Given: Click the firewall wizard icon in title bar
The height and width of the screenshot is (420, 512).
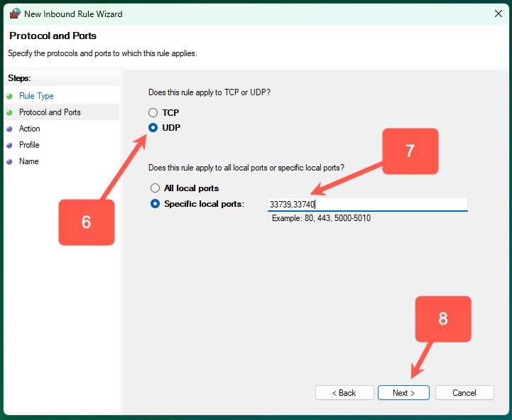Looking at the screenshot, I should pyautogui.click(x=14, y=14).
